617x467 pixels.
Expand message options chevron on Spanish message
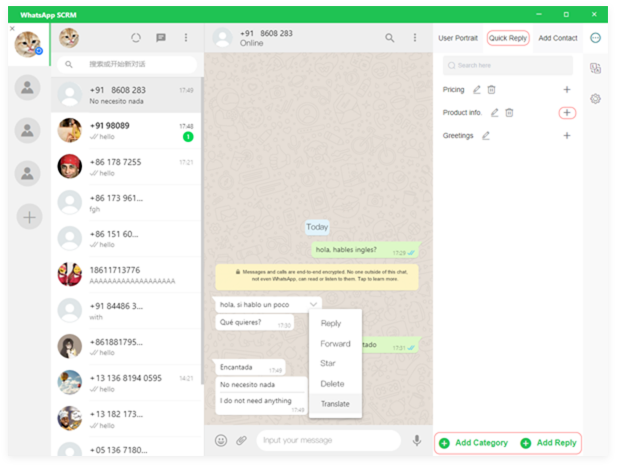[313, 303]
